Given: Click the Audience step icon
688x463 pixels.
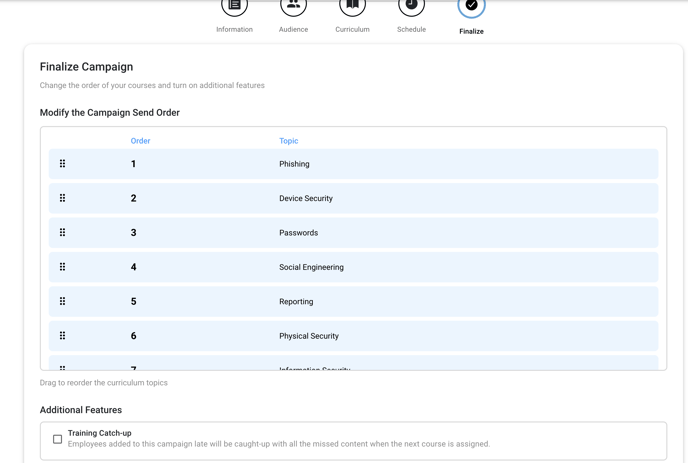Looking at the screenshot, I should pyautogui.click(x=293, y=6).
